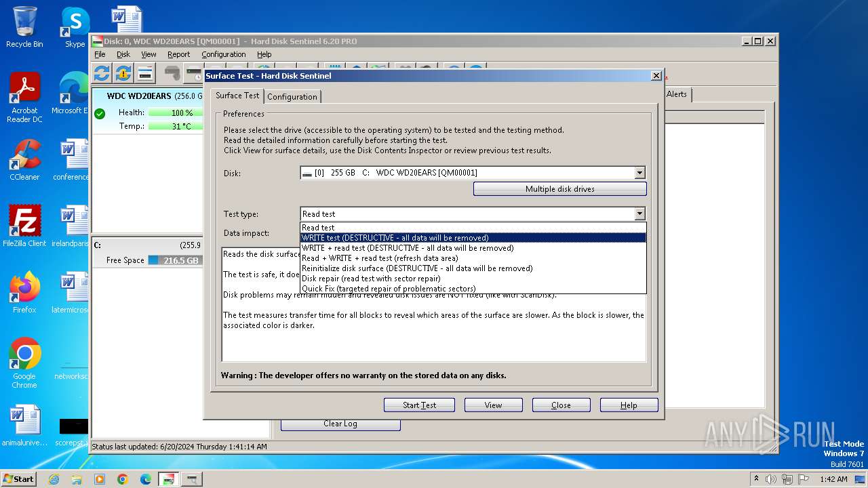Click the taskbar clock showing 1:42 AM
Viewport: 868px width, 488px height.
833,479
